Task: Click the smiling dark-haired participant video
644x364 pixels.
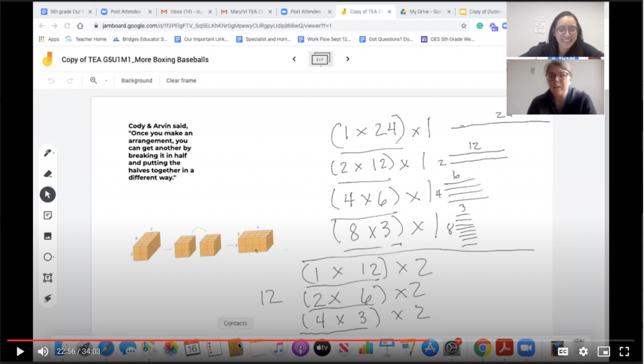Action: [x=555, y=29]
